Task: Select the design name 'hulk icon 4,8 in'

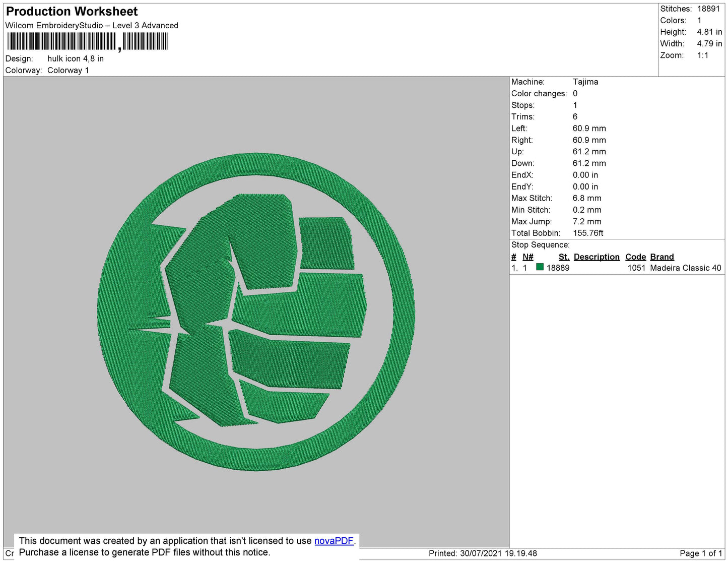Action: (76, 58)
